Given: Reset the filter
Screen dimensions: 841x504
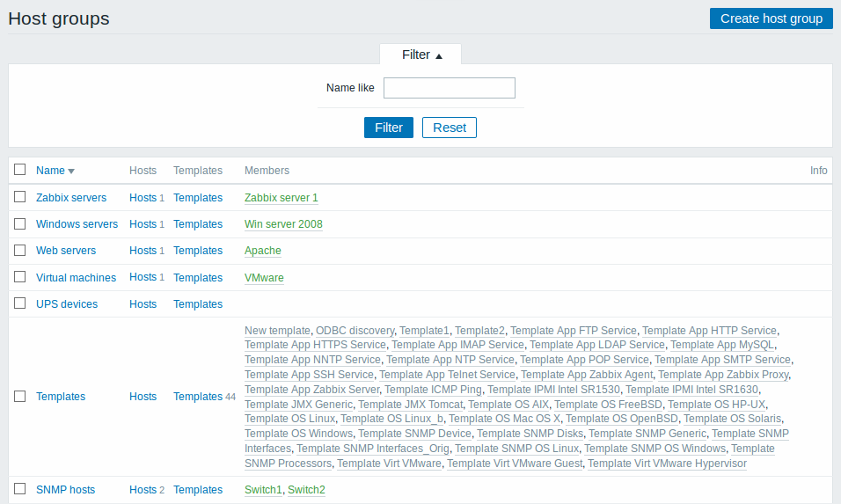Looking at the screenshot, I should 449,128.
